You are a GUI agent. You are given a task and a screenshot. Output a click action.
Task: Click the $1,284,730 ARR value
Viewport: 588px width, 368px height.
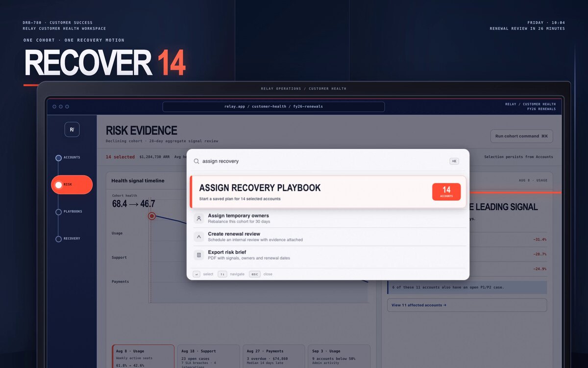tap(153, 157)
